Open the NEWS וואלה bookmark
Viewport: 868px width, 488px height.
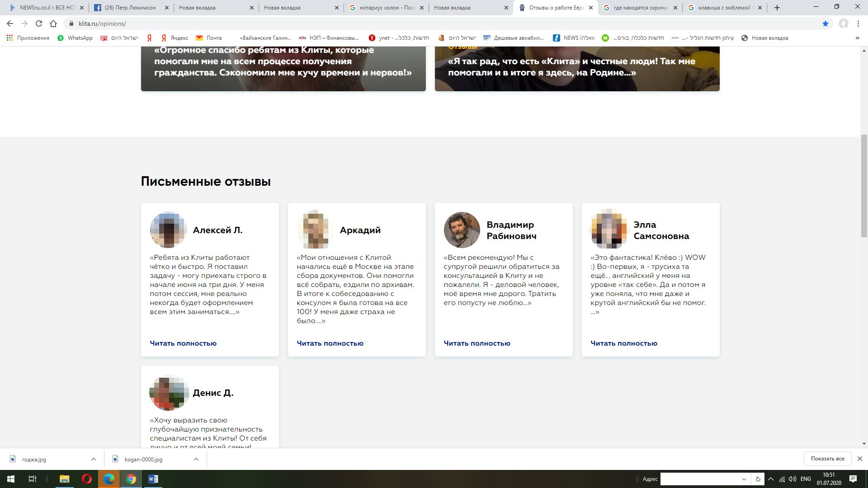pos(574,38)
